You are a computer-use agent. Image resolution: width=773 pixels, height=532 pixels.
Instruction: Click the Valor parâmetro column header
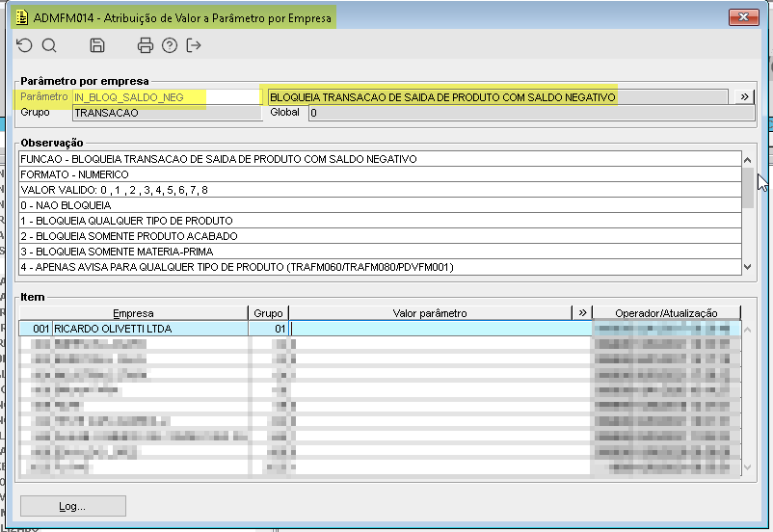[x=430, y=313]
